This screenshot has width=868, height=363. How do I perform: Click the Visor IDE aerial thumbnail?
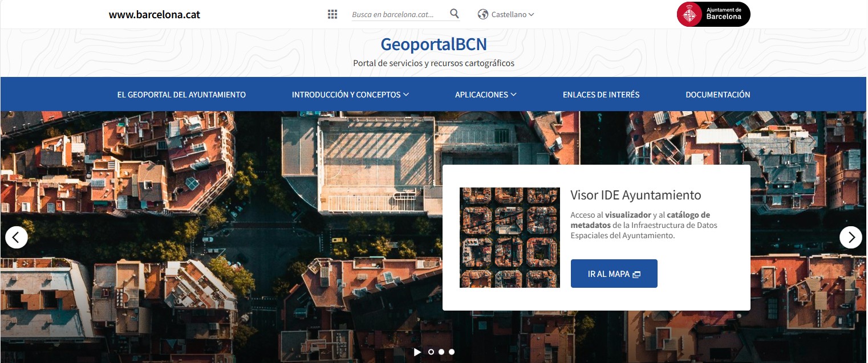[510, 238]
